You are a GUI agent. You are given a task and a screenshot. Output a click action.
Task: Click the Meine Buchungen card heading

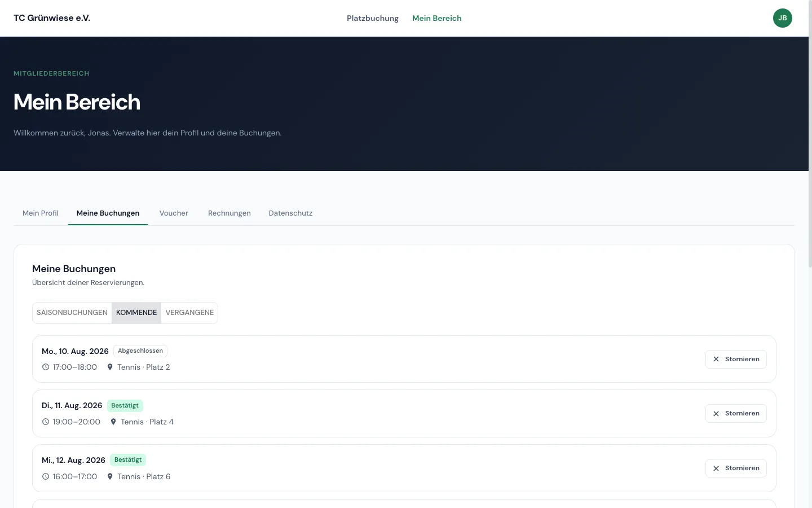click(x=74, y=269)
